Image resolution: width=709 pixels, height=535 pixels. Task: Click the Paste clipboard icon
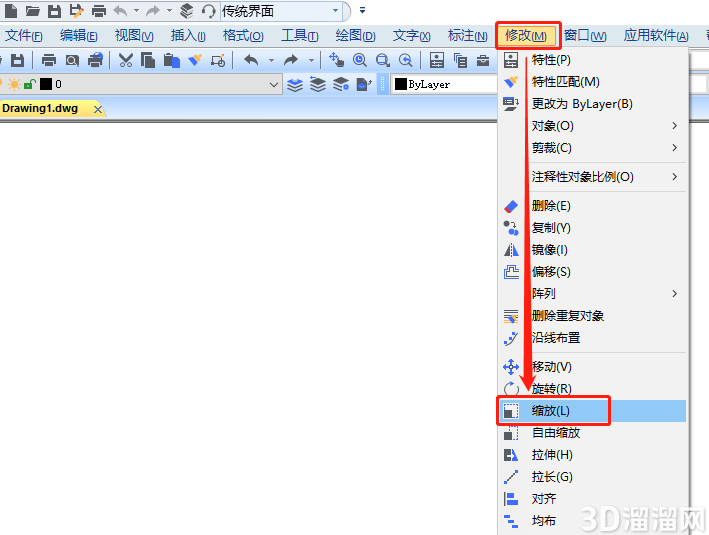171,60
